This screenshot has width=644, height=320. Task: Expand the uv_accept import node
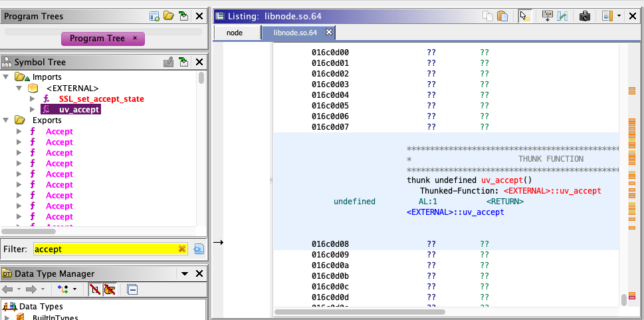click(33, 109)
